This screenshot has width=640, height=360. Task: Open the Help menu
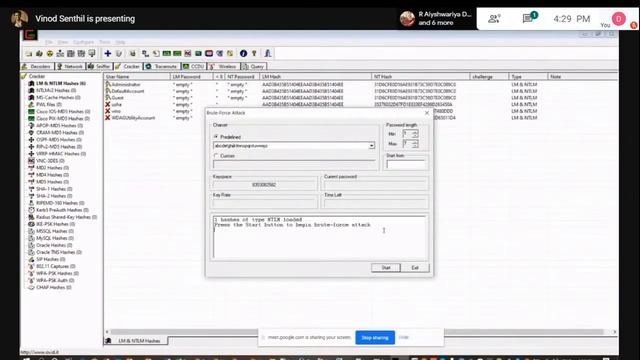point(120,42)
